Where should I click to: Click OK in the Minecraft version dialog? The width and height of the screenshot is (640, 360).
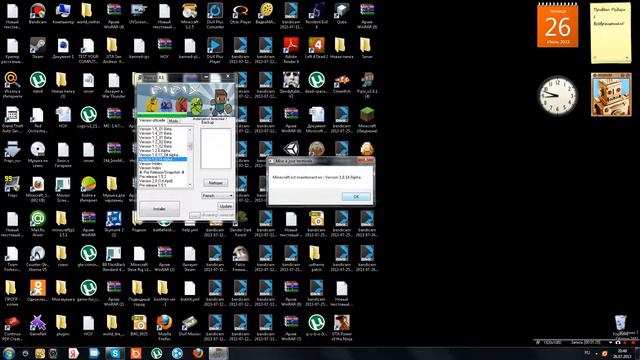click(x=356, y=196)
